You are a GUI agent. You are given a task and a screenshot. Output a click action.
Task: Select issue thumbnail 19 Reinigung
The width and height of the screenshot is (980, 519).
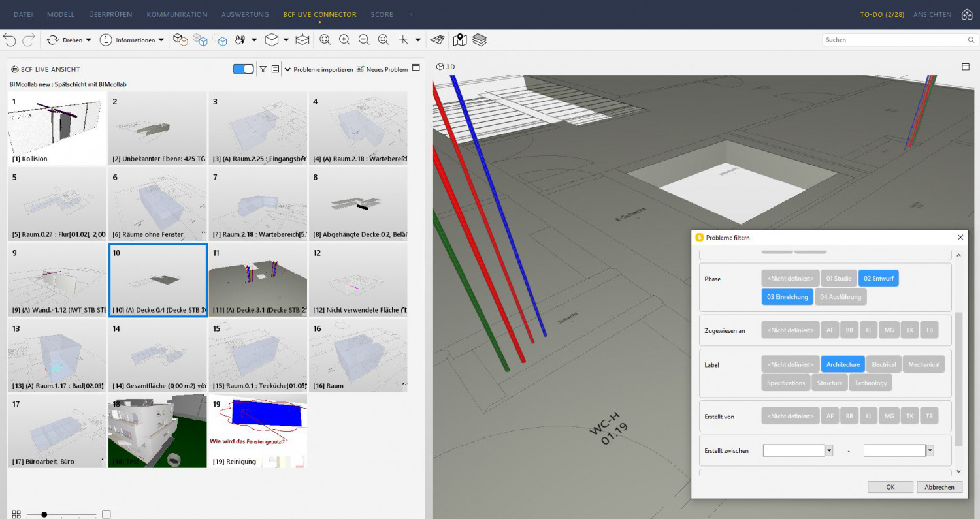pyautogui.click(x=257, y=431)
